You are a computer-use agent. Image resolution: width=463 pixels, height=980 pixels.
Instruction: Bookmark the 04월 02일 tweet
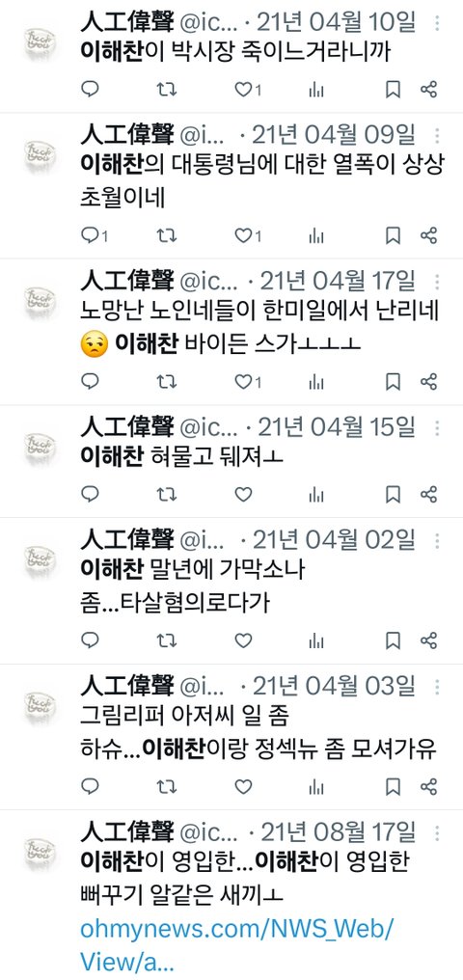click(393, 640)
